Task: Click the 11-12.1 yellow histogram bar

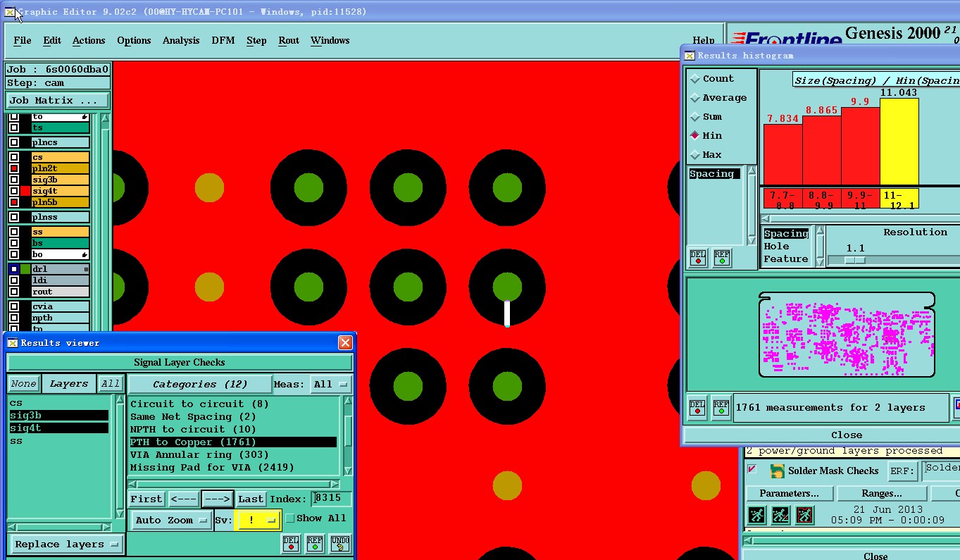Action: [899, 141]
